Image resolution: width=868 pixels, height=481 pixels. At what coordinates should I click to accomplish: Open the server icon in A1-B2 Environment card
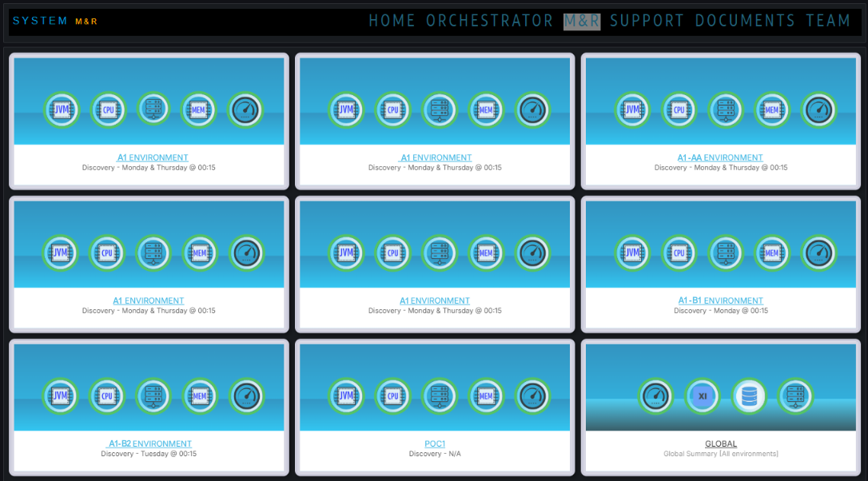click(153, 396)
